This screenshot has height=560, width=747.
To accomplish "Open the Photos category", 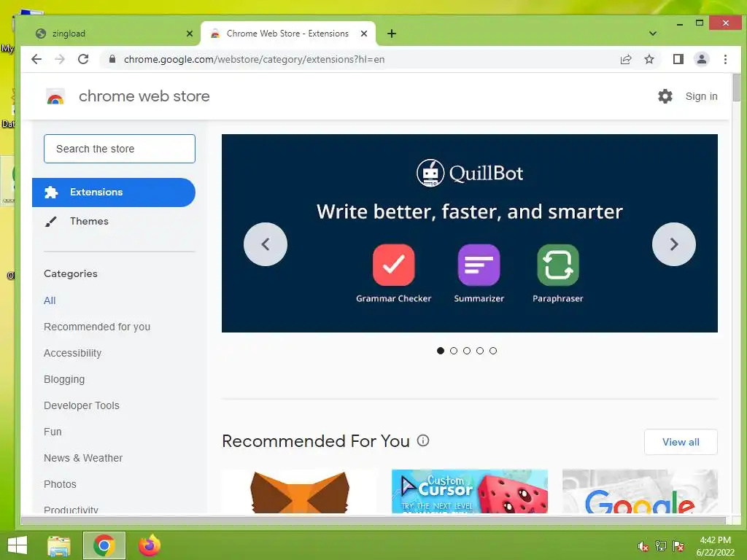I will pyautogui.click(x=60, y=484).
